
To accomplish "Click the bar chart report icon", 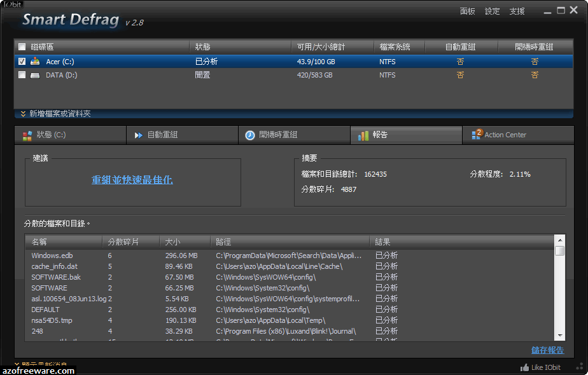I will click(x=363, y=135).
